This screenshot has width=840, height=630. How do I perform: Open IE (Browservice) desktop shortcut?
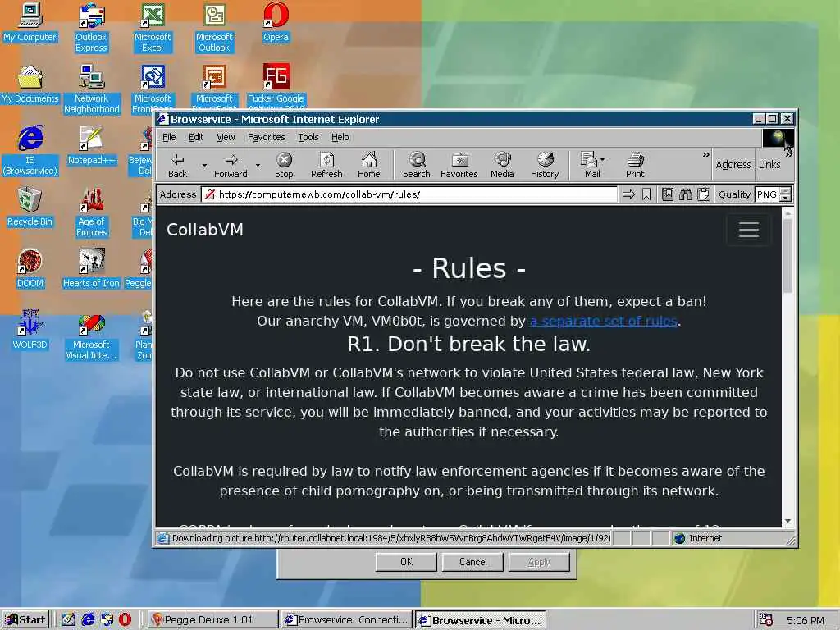coord(30,151)
